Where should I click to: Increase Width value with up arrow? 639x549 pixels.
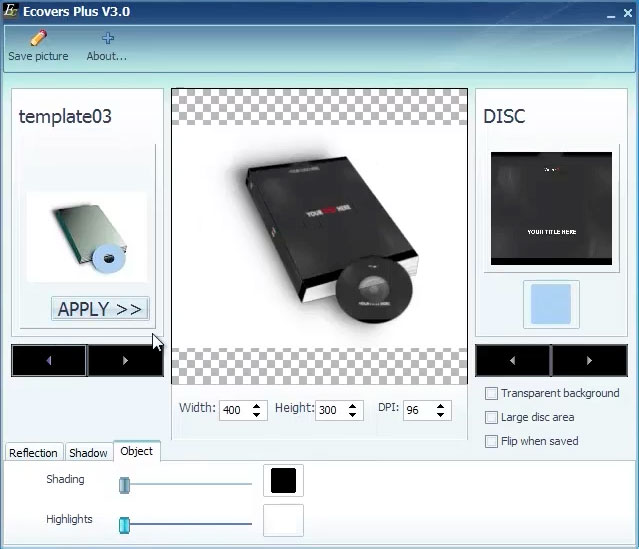[x=256, y=406]
